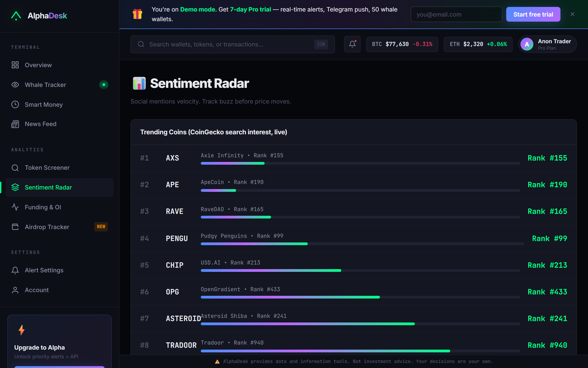Click the Anon Trader avatar
The image size is (588, 368).
(x=527, y=44)
